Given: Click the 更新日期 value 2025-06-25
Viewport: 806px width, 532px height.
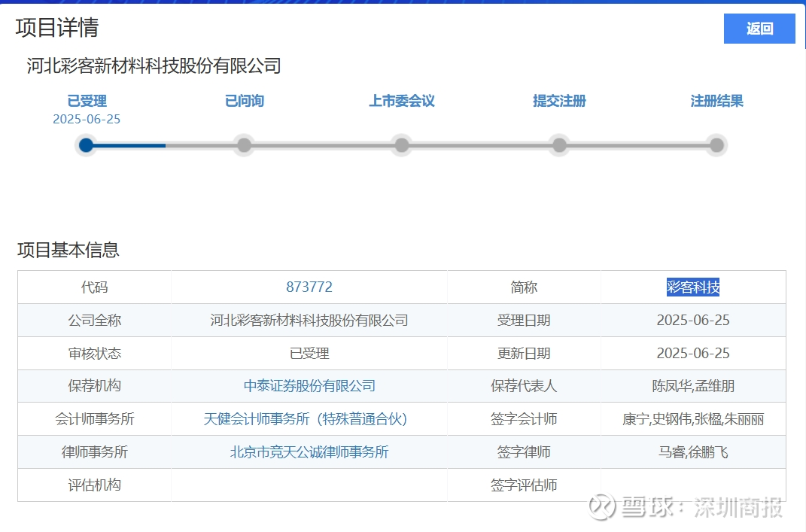Looking at the screenshot, I should point(693,353).
